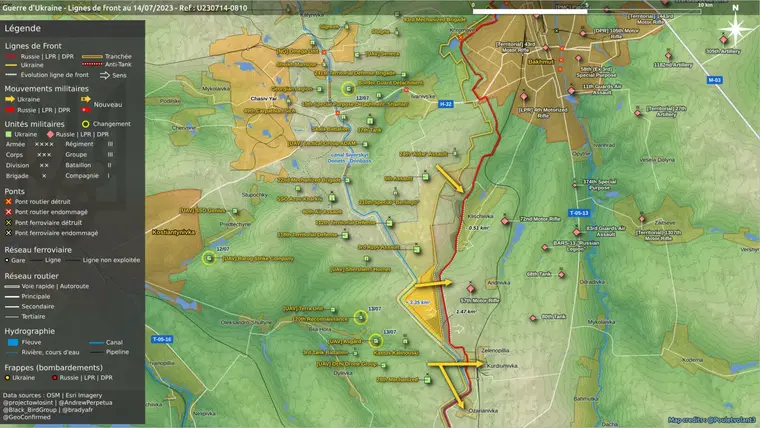The image size is (760, 428).
Task: Click the Kurdiumivka village label
Action: [502, 366]
